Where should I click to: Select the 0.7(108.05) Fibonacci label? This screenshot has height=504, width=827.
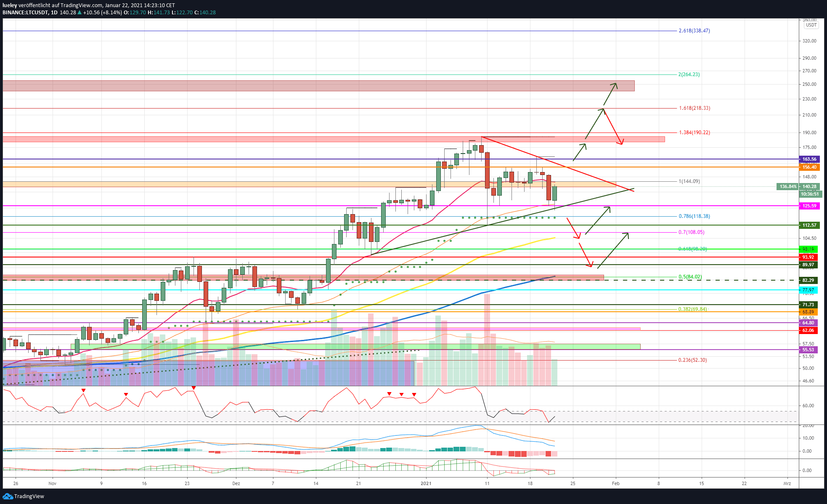692,232
